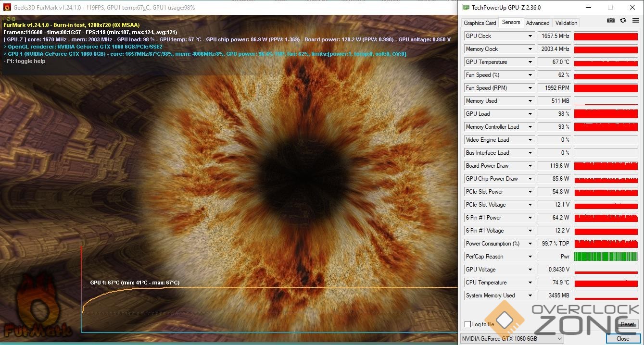Open the PerfCap Reason dropdown arrow
The height and width of the screenshot is (345, 644).
[530, 257]
